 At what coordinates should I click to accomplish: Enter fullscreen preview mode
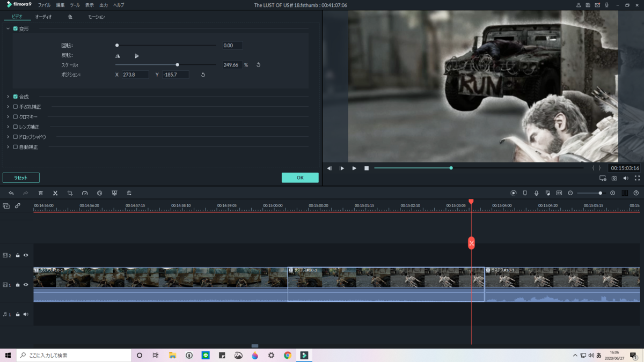(x=637, y=178)
